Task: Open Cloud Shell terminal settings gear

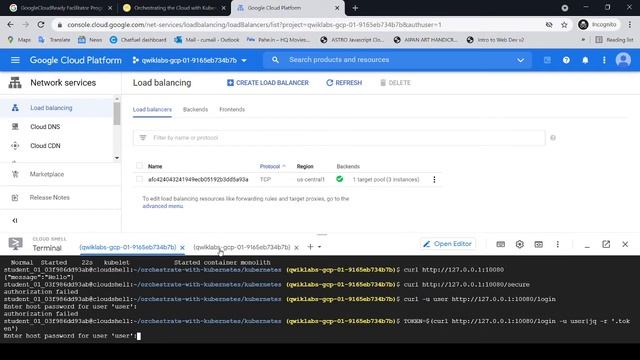Action: (520, 244)
